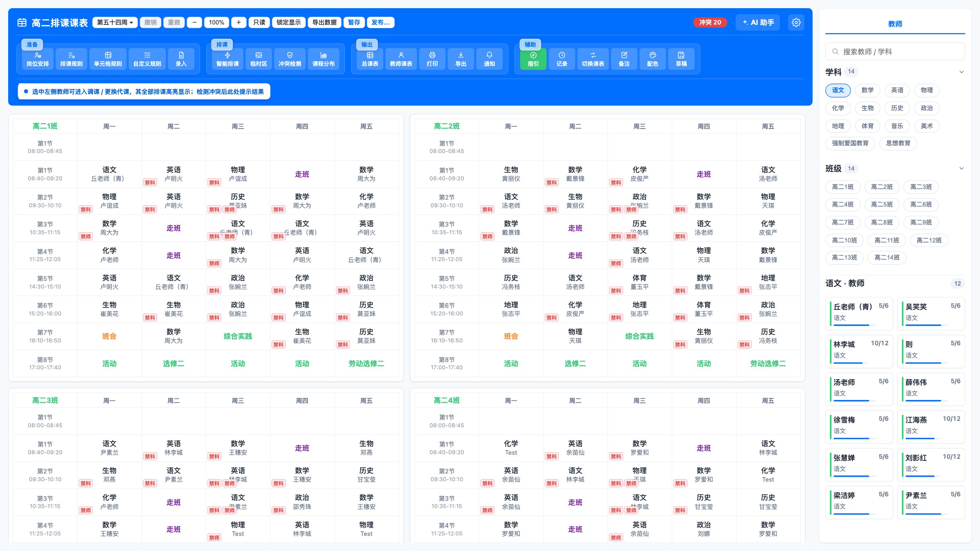
Task: Select the 物理 subject filter chip
Action: 927,90
